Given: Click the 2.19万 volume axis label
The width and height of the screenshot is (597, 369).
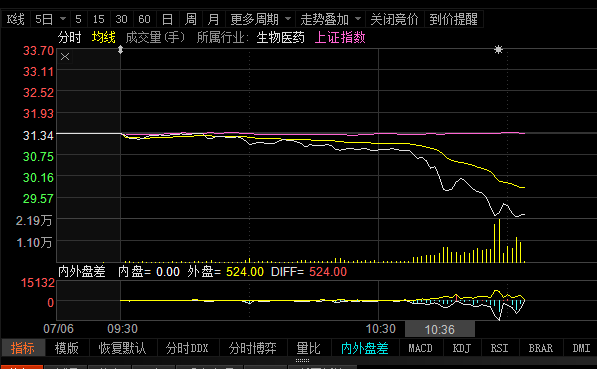Looking at the screenshot, I should tap(34, 220).
